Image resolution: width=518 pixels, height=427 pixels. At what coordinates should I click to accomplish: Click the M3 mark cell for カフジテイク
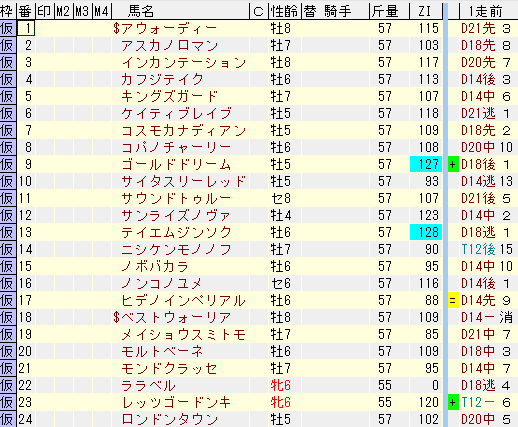83,79
